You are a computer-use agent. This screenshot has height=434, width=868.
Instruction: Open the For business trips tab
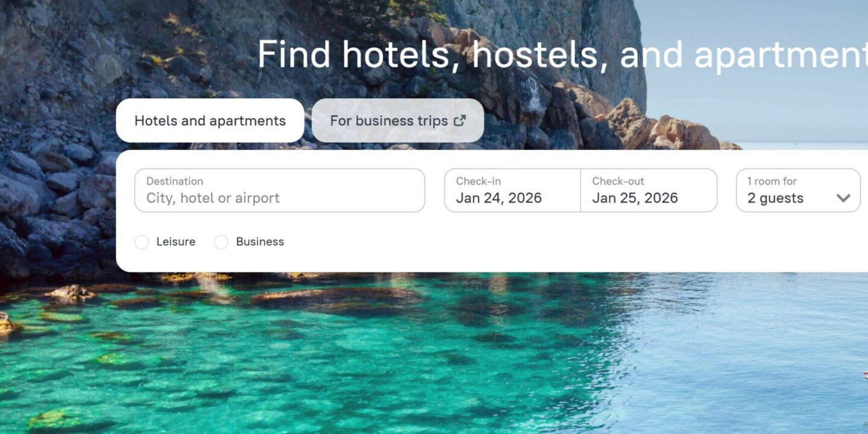[398, 121]
